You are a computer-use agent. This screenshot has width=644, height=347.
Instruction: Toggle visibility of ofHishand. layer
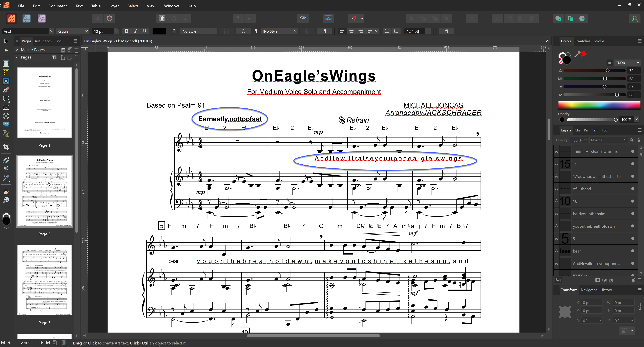tap(633, 189)
